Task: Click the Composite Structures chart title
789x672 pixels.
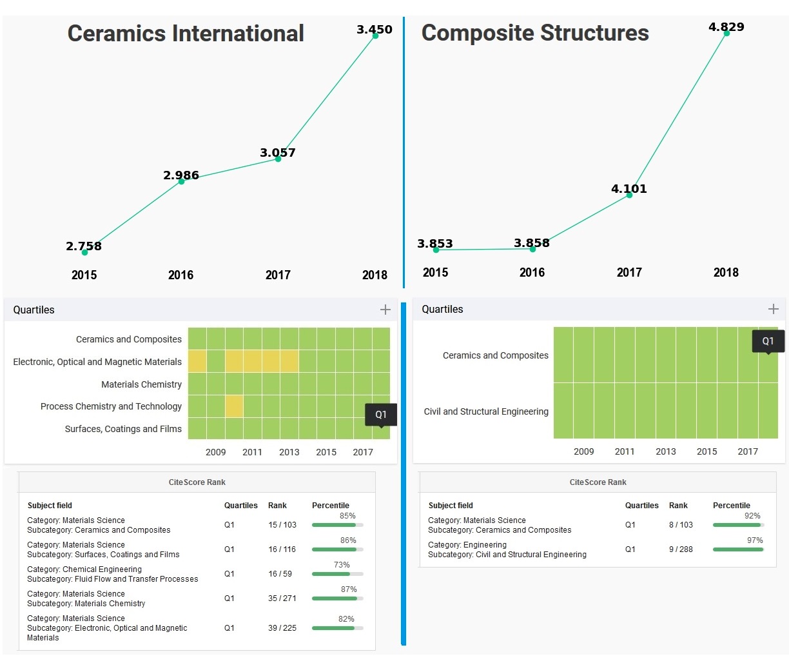Action: coord(535,33)
